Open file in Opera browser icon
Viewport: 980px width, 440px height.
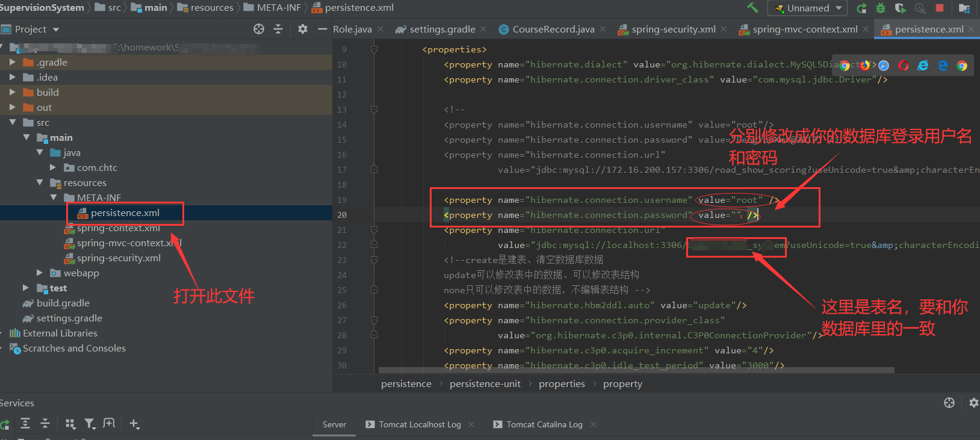(904, 66)
